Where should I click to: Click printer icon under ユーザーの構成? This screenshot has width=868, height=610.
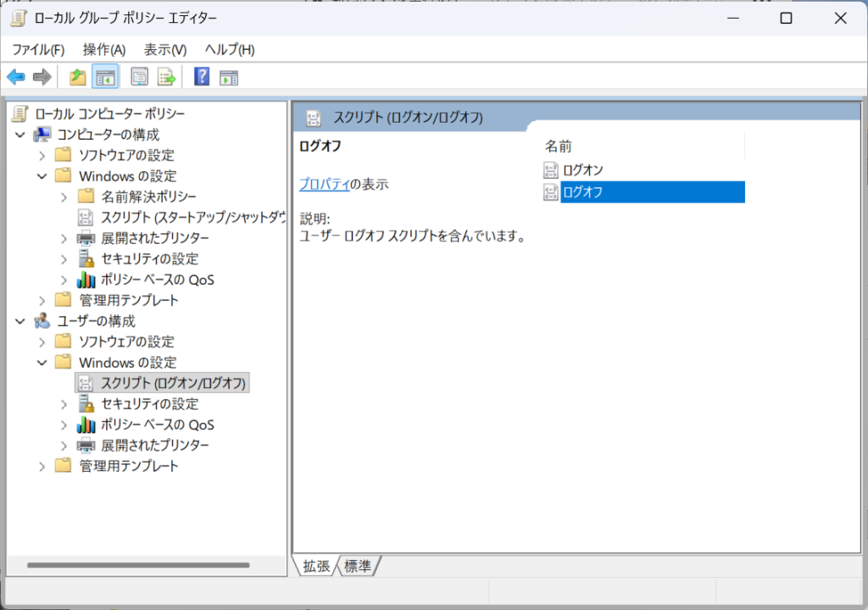tap(86, 445)
